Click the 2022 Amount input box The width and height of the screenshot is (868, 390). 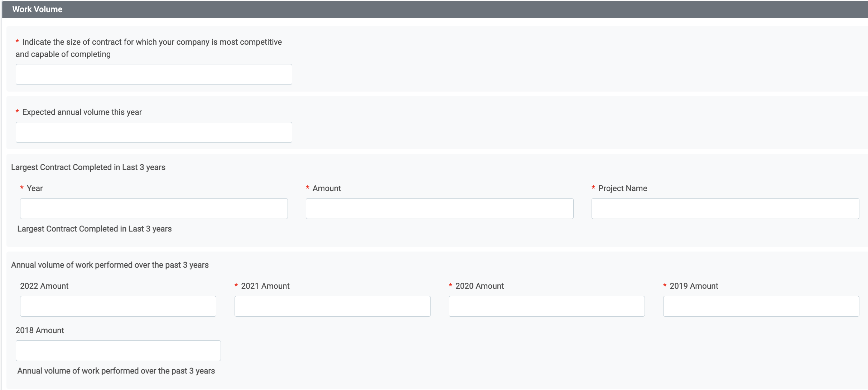[118, 306]
